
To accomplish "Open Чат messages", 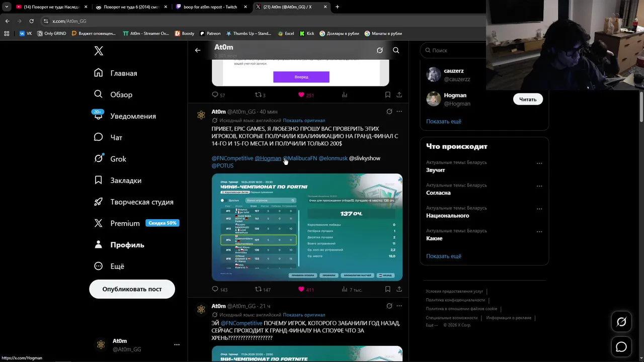I will click(x=108, y=137).
